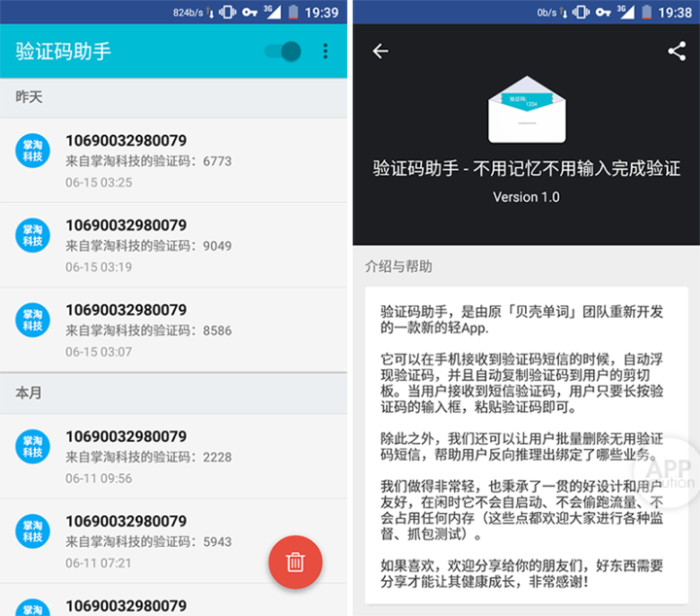Tap avatar of message with code 2228

pyautogui.click(x=33, y=446)
